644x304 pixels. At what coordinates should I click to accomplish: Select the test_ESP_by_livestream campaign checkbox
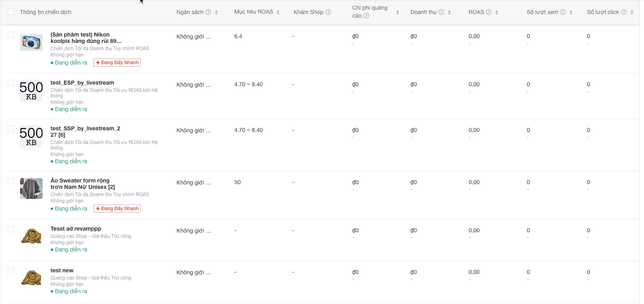11,83
